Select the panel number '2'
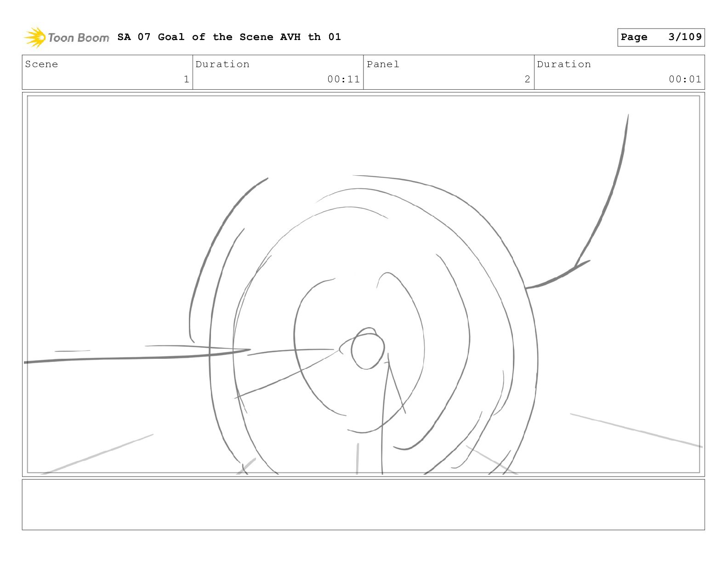Screen dimensions: 728x563 click(527, 79)
